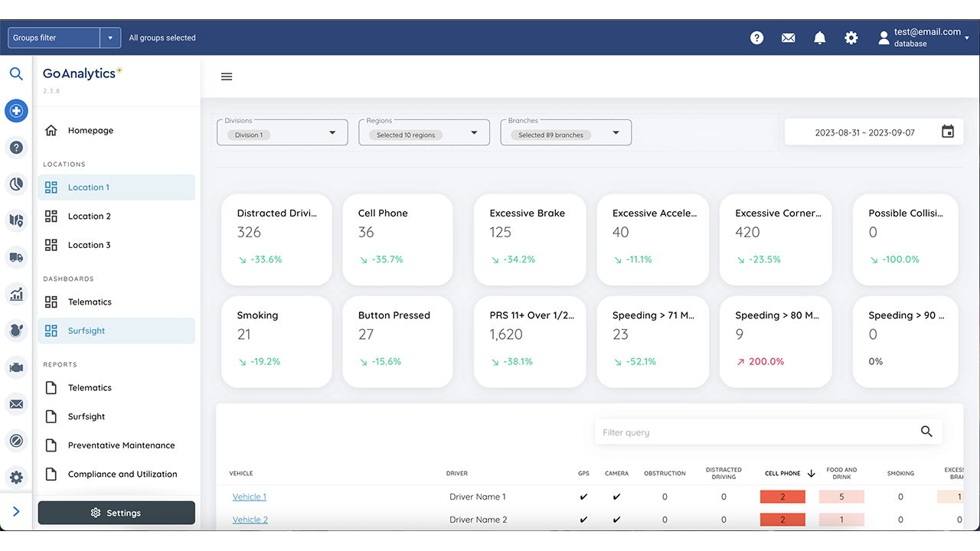Select the map routes icon in the sidebar
This screenshot has height=551, width=980.
(16, 220)
